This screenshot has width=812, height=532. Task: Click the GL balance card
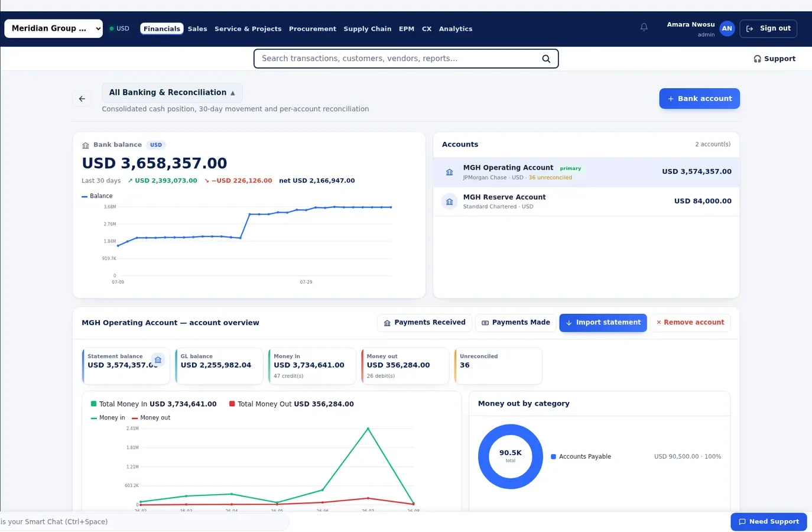coord(219,366)
